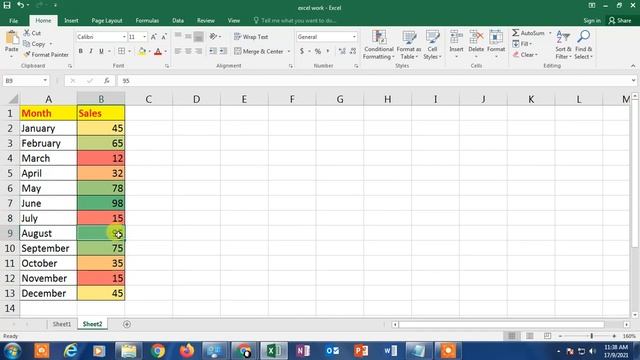Expand the formula bar

click(x=633, y=80)
